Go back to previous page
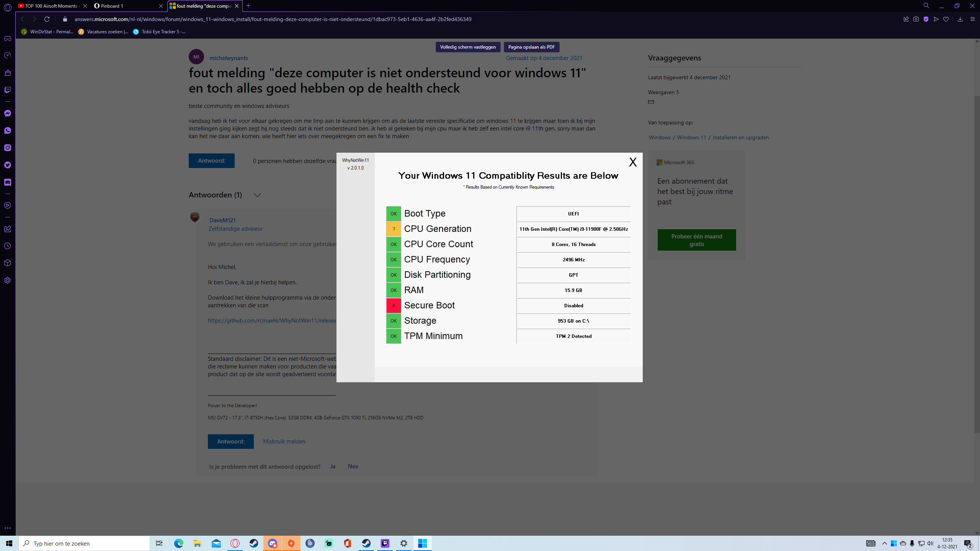The image size is (980, 551). tap(22, 19)
